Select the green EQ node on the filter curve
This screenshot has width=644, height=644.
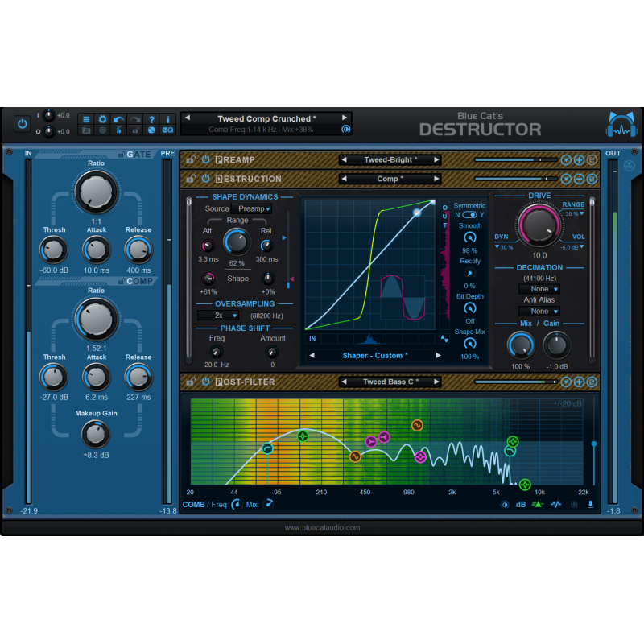(x=302, y=436)
